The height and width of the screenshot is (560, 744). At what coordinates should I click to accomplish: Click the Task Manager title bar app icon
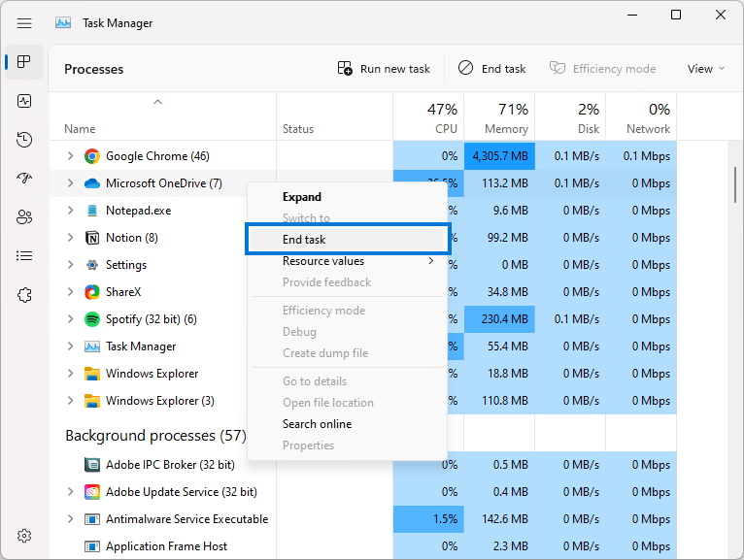(x=63, y=22)
